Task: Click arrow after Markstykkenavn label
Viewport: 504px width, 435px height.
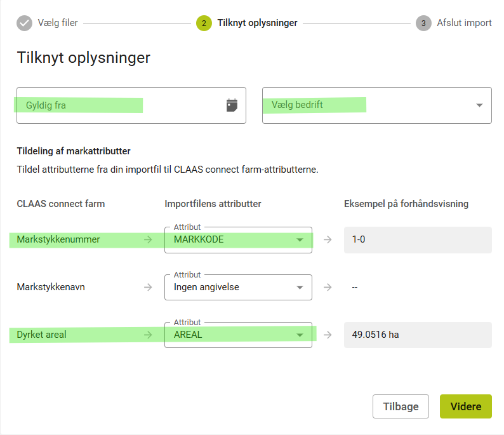Action: click(148, 287)
